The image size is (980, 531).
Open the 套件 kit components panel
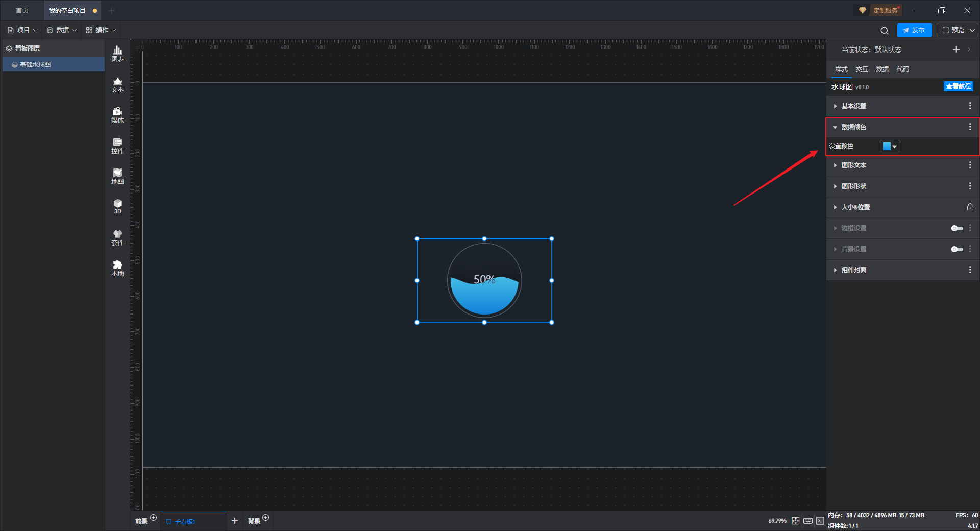pos(117,237)
